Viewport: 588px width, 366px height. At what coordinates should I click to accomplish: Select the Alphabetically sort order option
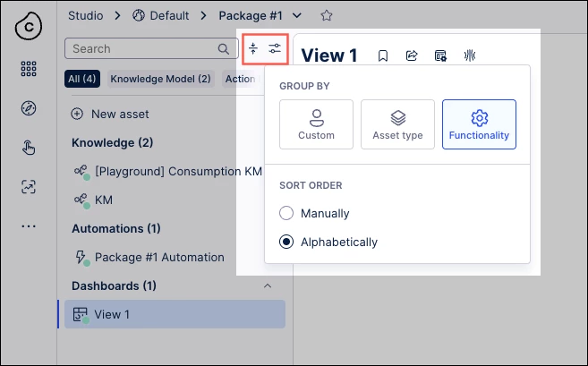tap(328, 242)
